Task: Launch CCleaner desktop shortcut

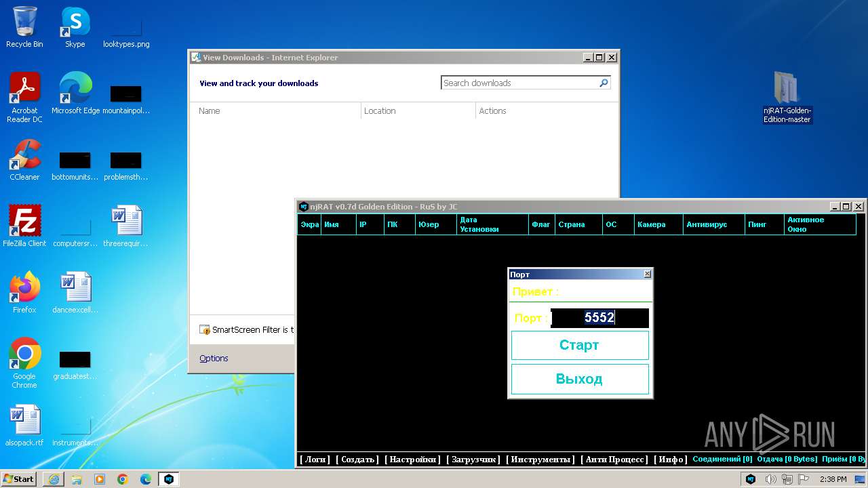Action: pos(24,160)
